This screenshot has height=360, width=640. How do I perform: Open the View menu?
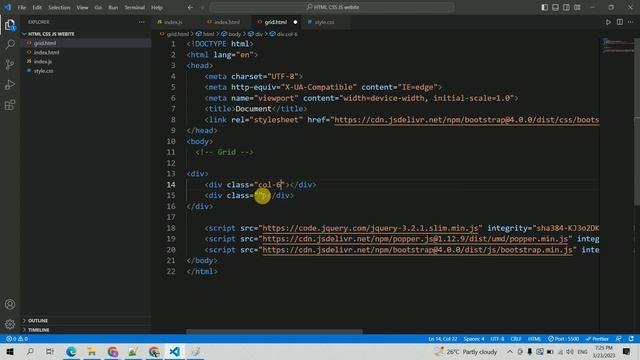coord(82,7)
